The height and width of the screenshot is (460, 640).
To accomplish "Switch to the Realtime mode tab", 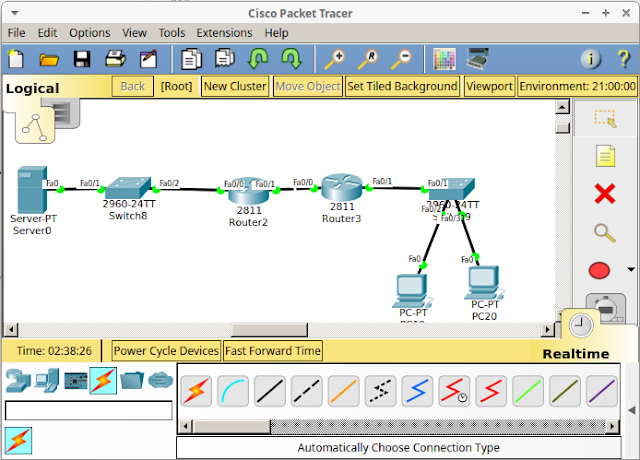I will click(576, 353).
